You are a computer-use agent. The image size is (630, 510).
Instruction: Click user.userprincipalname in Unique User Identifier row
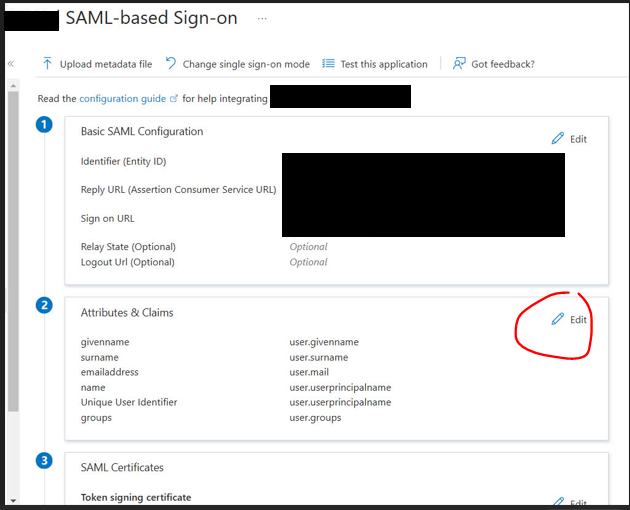tap(340, 402)
